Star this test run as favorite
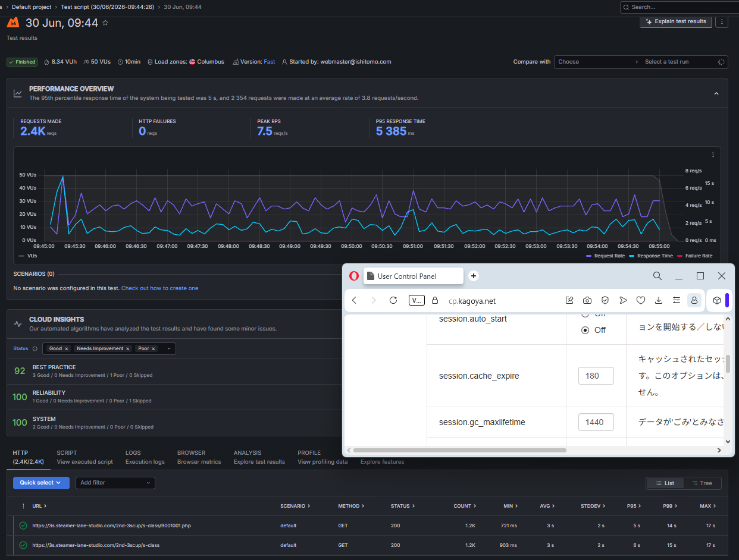739x560 pixels. (x=105, y=23)
